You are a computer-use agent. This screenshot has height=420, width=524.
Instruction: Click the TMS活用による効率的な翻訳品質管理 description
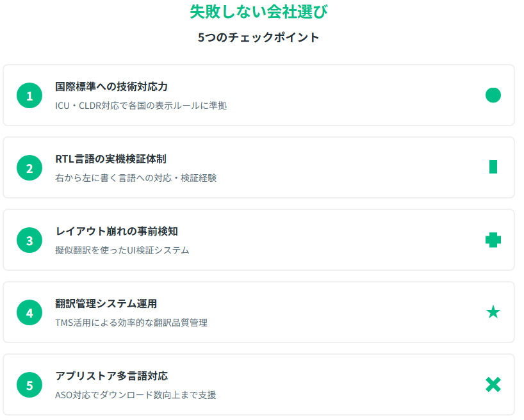pos(131,323)
